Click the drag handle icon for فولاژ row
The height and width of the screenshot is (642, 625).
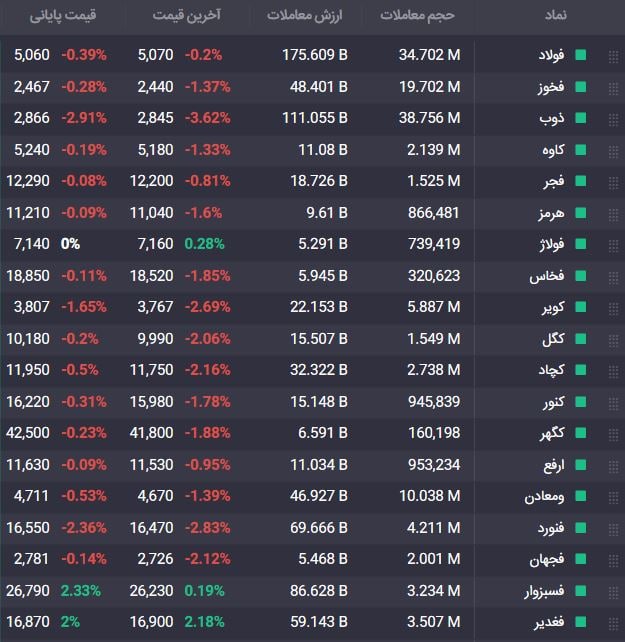pos(613,245)
